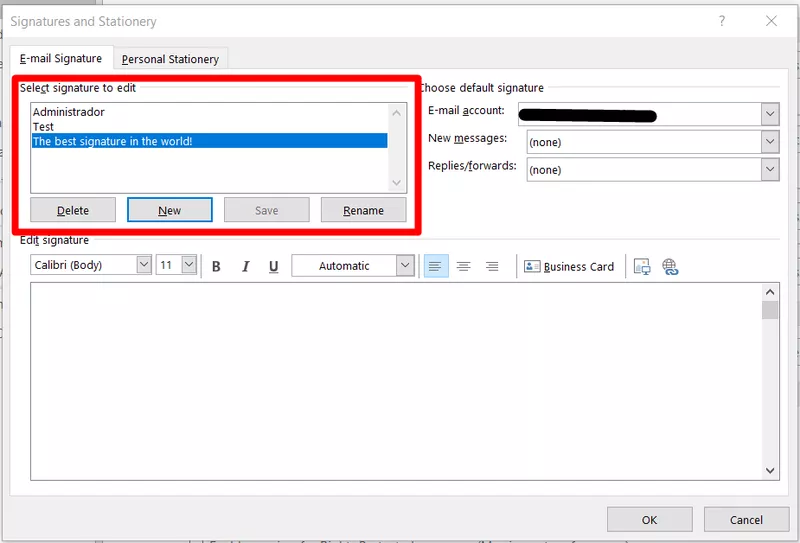Insert hyperlink globe icon
The height and width of the screenshot is (543, 800).
click(x=670, y=266)
